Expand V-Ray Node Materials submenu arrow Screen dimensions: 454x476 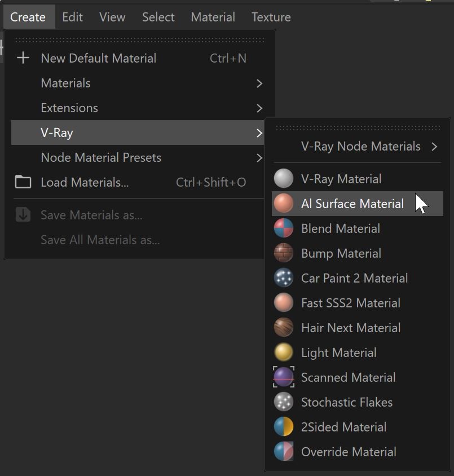click(435, 147)
